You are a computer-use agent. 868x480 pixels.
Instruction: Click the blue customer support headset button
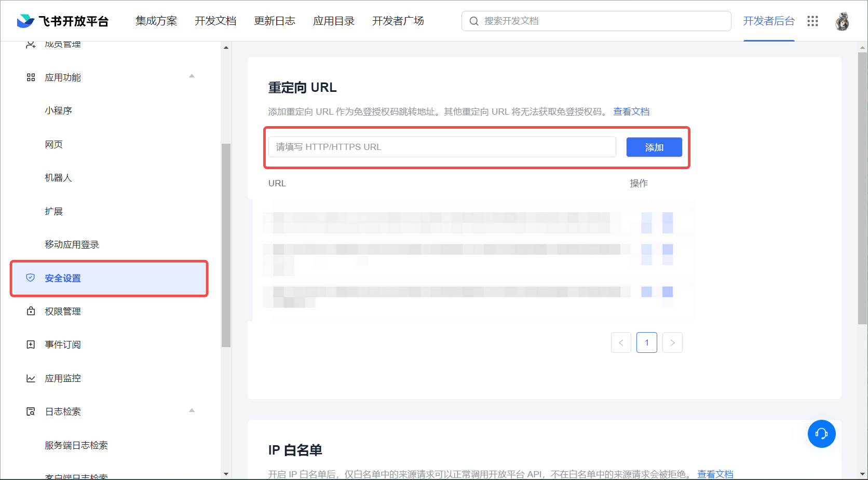821,434
